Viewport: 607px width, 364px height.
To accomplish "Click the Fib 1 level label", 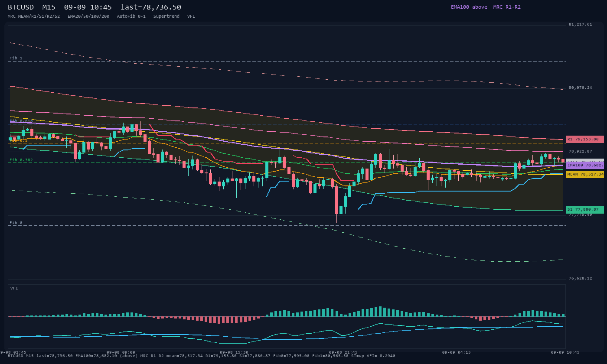I will pyautogui.click(x=16, y=58).
